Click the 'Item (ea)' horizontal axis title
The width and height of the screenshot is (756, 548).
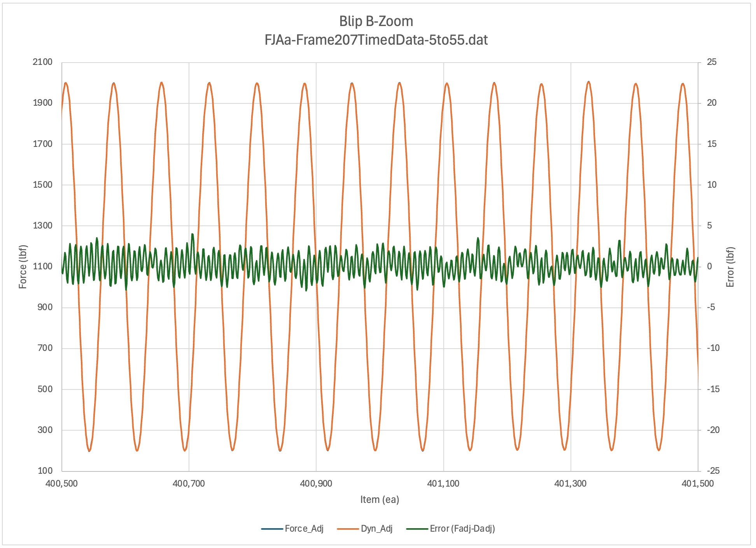[x=380, y=499]
